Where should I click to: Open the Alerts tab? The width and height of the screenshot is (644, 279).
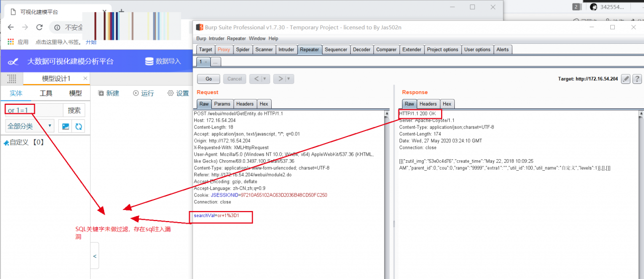[503, 49]
